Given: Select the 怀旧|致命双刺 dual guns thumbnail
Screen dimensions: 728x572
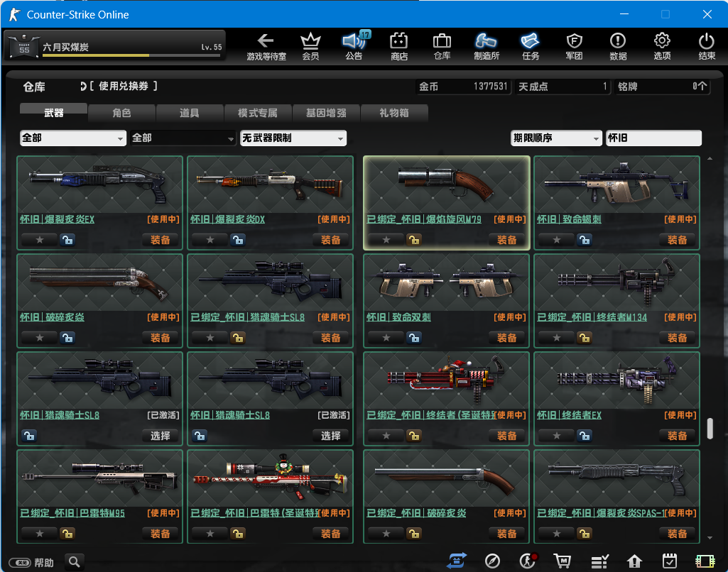Looking at the screenshot, I should (x=446, y=282).
